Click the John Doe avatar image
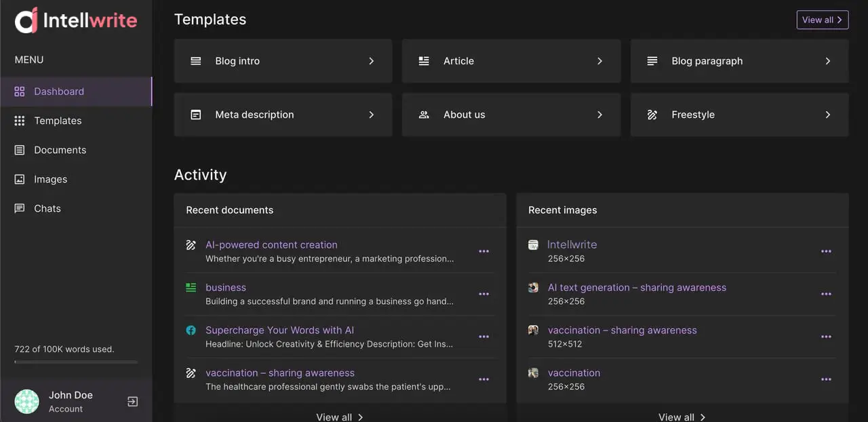This screenshot has width=868, height=422. [x=27, y=402]
